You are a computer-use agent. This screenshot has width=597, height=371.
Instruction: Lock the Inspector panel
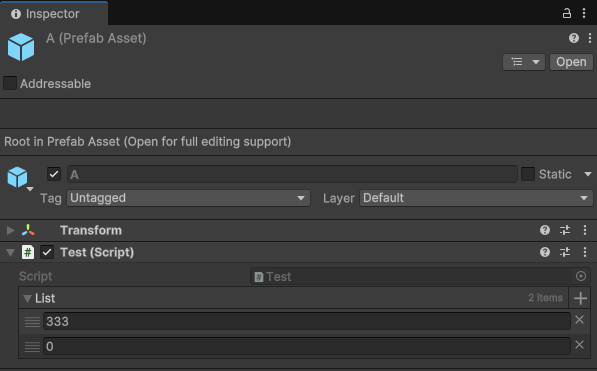567,14
